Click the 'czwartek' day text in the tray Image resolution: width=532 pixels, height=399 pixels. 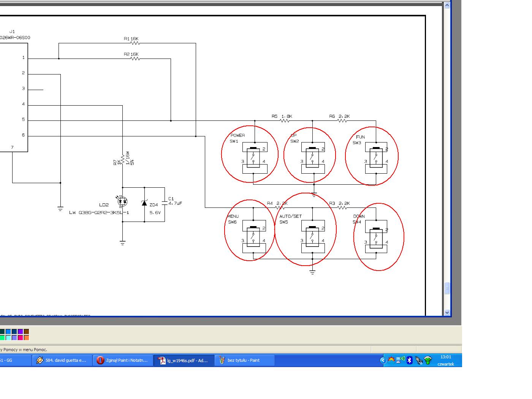[446, 364]
